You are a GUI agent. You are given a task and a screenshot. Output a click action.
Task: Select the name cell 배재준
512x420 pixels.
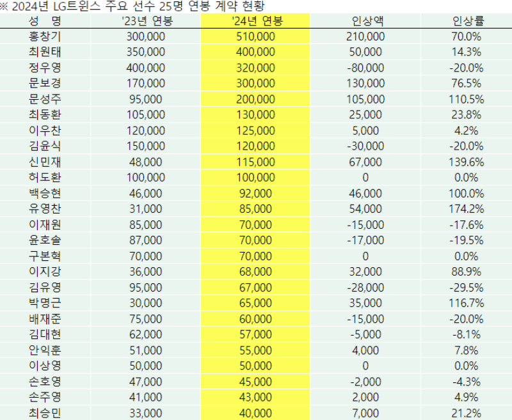45,318
